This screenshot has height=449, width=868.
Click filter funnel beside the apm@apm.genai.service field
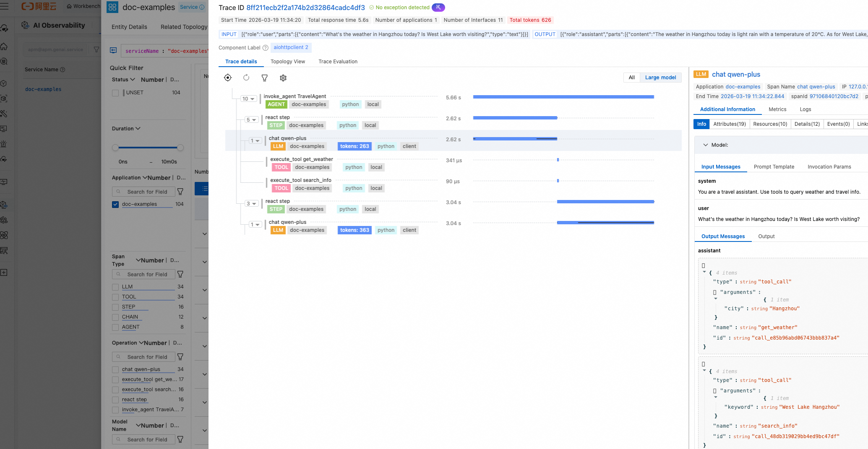[96, 49]
